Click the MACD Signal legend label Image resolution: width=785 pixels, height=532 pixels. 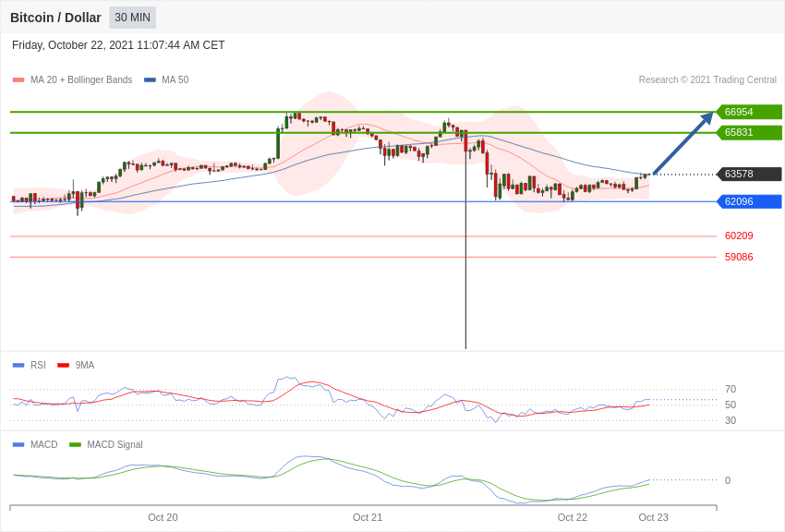tap(115, 444)
